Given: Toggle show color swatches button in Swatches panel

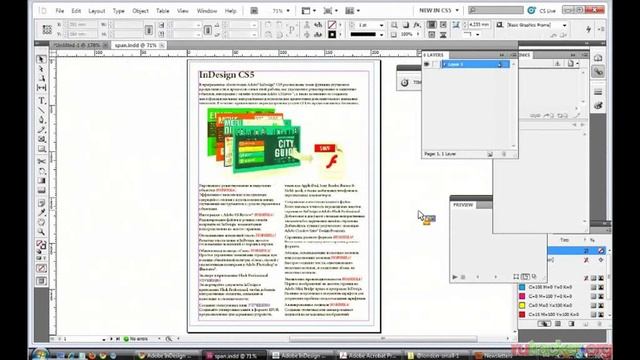Looking at the screenshot, I should 558,324.
